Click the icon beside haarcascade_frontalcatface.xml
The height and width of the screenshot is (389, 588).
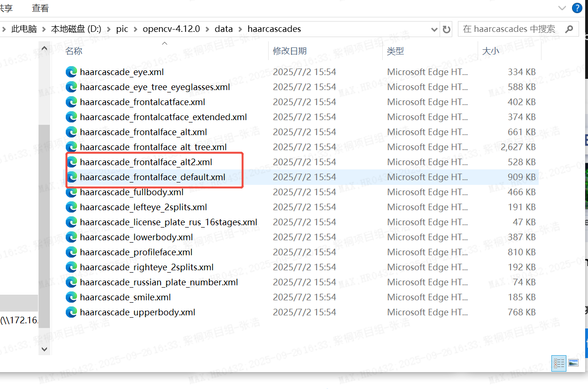tap(71, 102)
